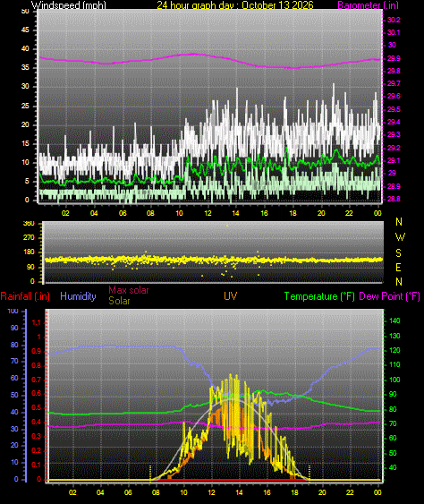The width and height of the screenshot is (424, 504).
Task: Select 0.5 on the red rainfall axis
Action: (x=37, y=408)
